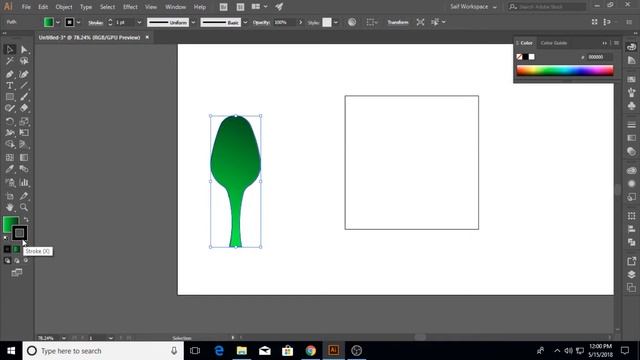Select the Lasso tool
640x360 pixels.
(24, 61)
